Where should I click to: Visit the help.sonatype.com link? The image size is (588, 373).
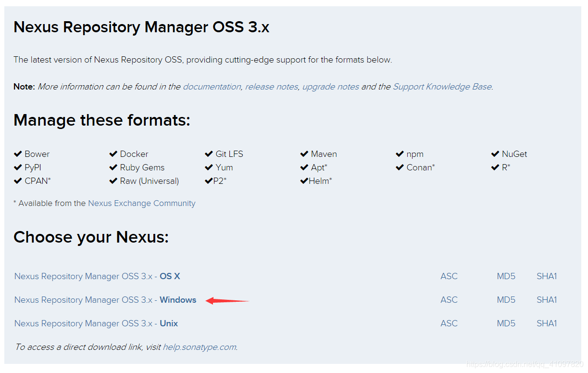[199, 347]
